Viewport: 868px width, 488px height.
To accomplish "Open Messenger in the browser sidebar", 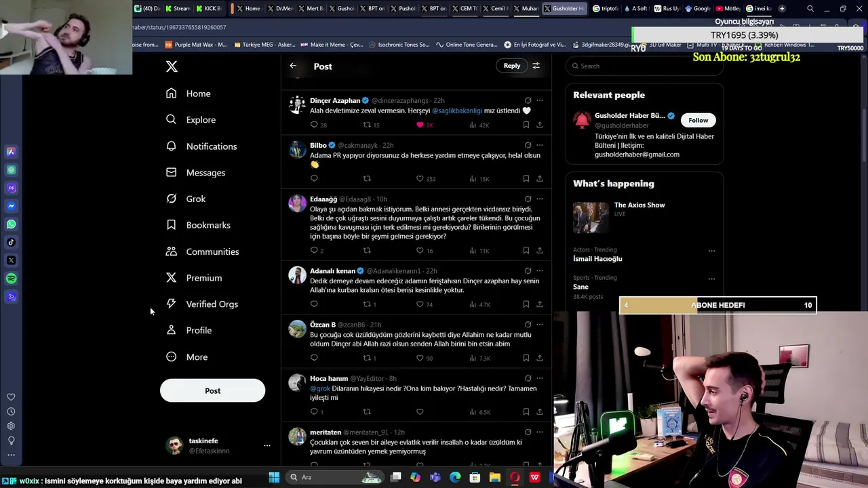I will [11, 206].
